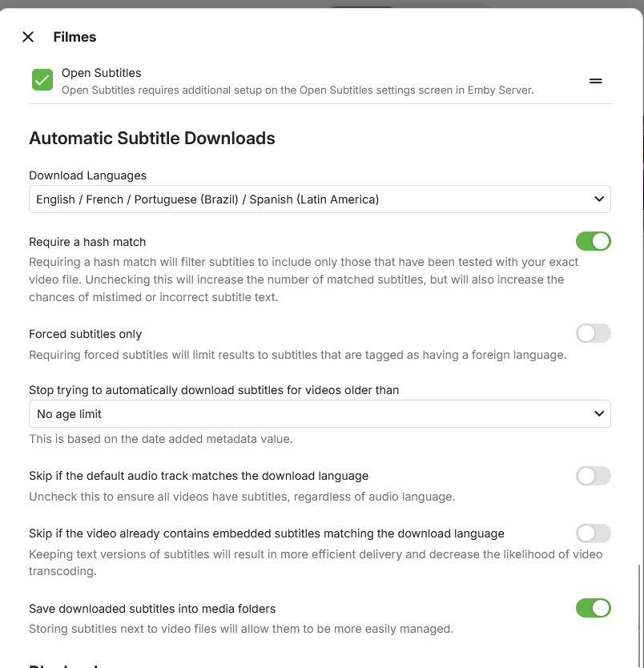Click the Save downloaded subtitles label text

(x=152, y=609)
